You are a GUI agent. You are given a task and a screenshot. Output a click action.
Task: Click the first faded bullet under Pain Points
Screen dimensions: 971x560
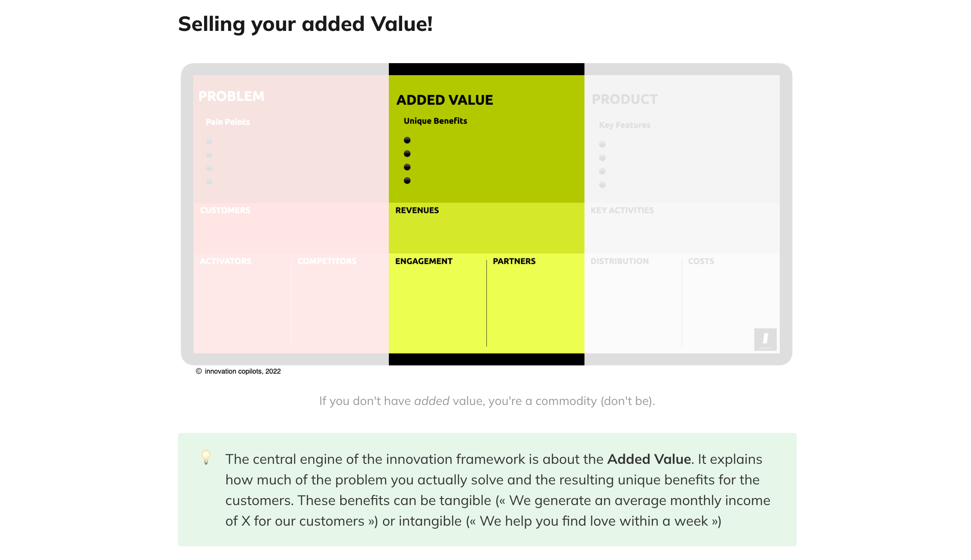point(209,141)
